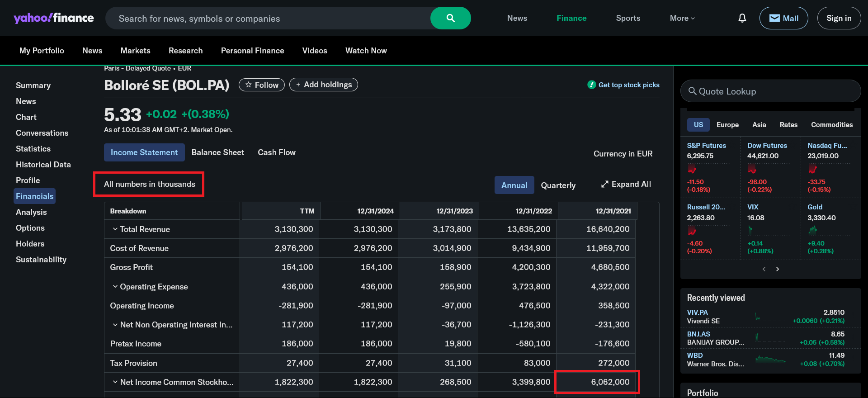Open Historical Data in left sidebar
This screenshot has width=868, height=398.
(43, 165)
